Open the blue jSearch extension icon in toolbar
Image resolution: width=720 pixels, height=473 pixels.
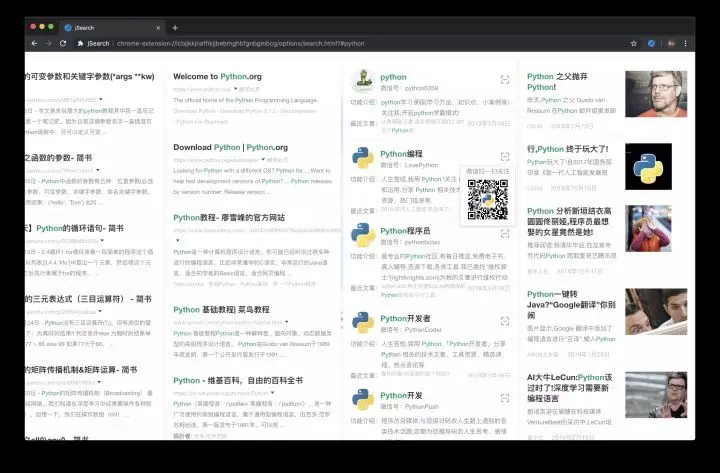[651, 43]
